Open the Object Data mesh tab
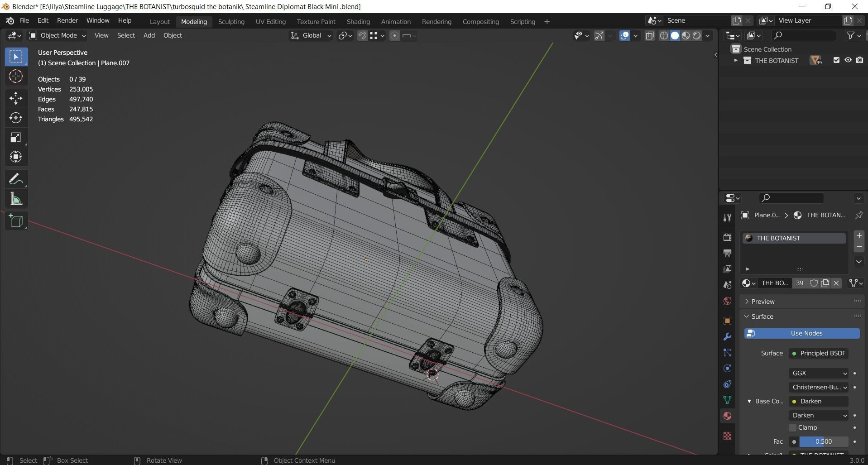Screen dimensions: 868x465 [x=727, y=400]
